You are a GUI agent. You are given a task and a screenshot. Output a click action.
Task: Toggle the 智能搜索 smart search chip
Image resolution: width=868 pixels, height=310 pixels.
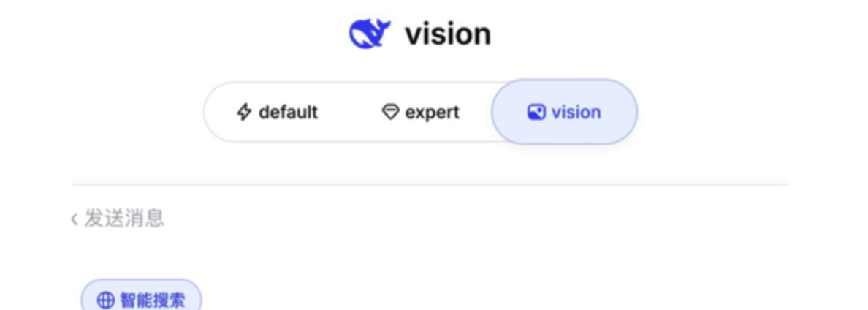coord(141,299)
